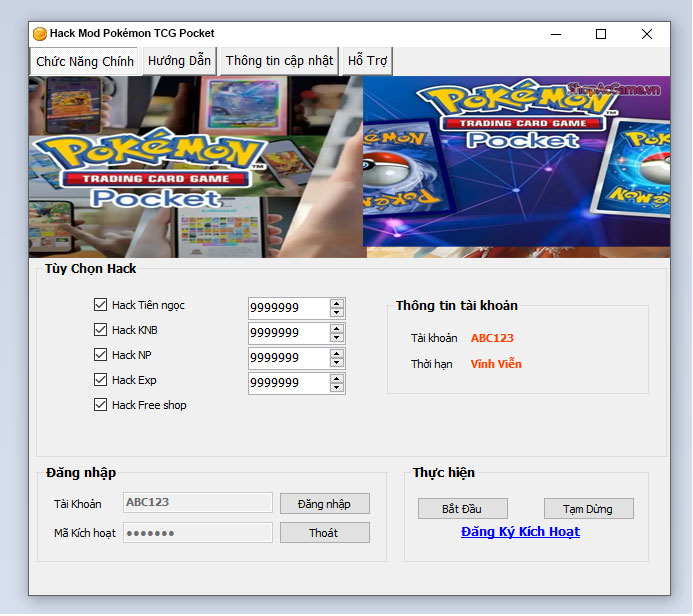Open the Thông tin cập nhật tab
The width and height of the screenshot is (693, 616).
tap(279, 61)
